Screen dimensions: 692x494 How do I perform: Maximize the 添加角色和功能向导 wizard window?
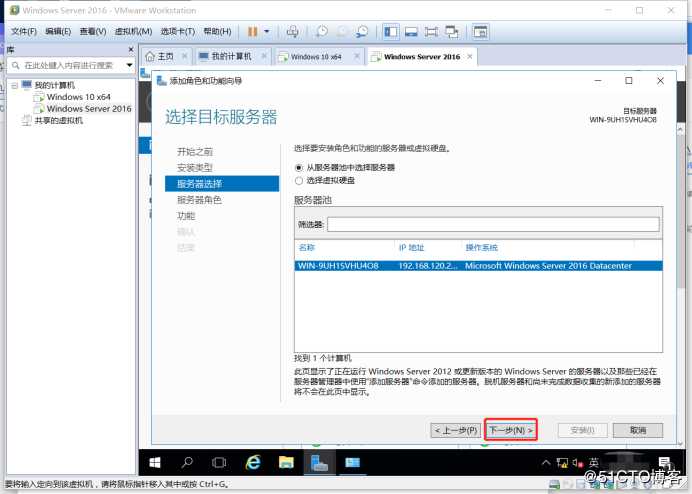pyautogui.click(x=629, y=81)
